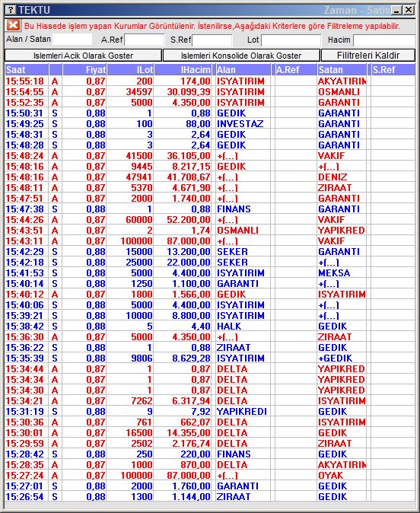Focus the A.Ref filter input
Viewport: 420px width, 513px height.
[145, 40]
